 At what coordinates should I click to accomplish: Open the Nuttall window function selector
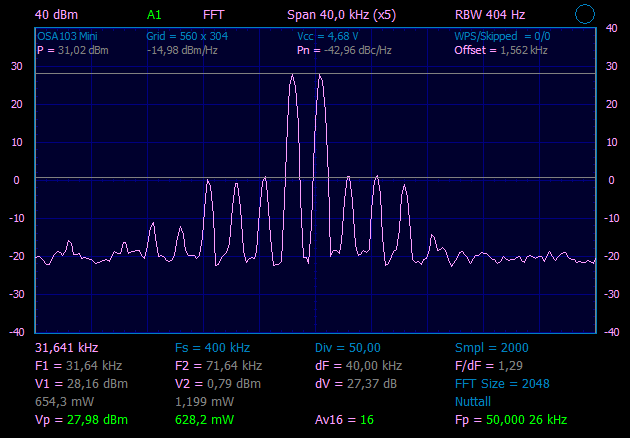coord(474,401)
